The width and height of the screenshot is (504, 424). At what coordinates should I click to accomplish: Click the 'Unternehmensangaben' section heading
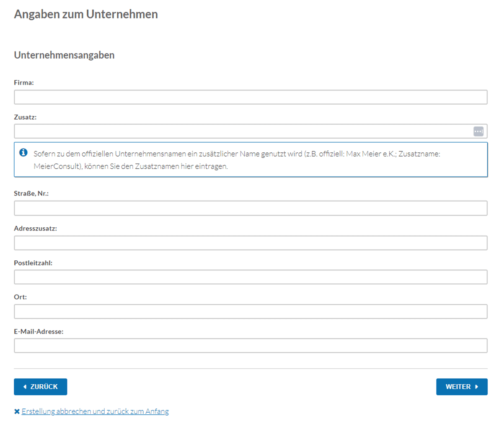coord(64,55)
